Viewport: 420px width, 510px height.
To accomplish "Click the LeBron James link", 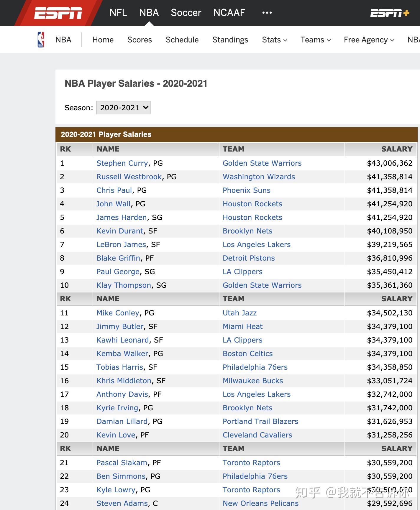I will [x=121, y=244].
